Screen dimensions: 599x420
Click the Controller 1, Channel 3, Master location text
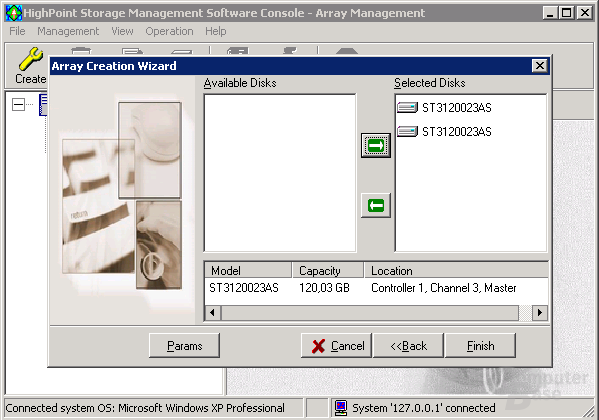(x=444, y=288)
